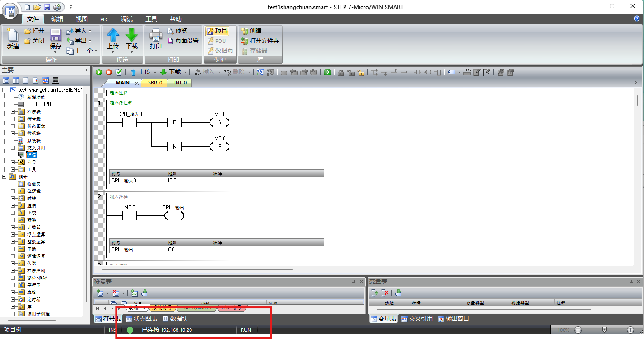The height and width of the screenshot is (339, 644).
Task: Click the 项目 protection button
Action: pyautogui.click(x=217, y=31)
